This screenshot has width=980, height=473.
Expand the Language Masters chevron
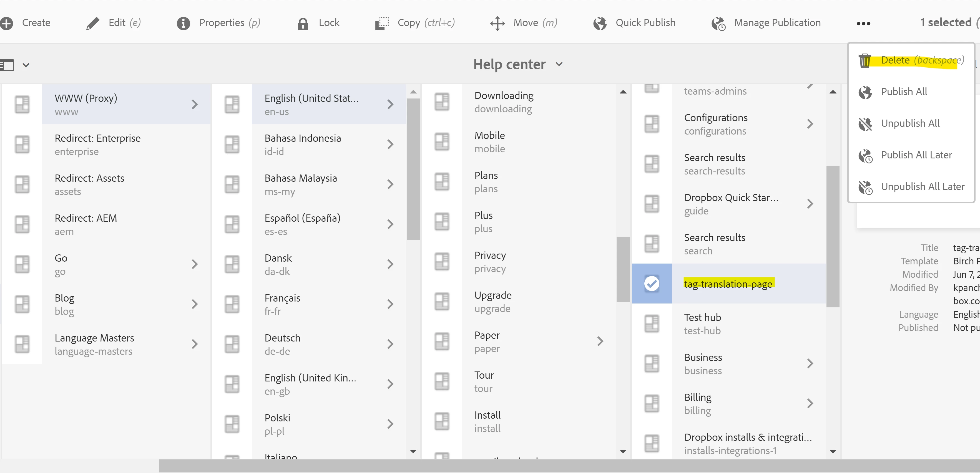click(195, 344)
